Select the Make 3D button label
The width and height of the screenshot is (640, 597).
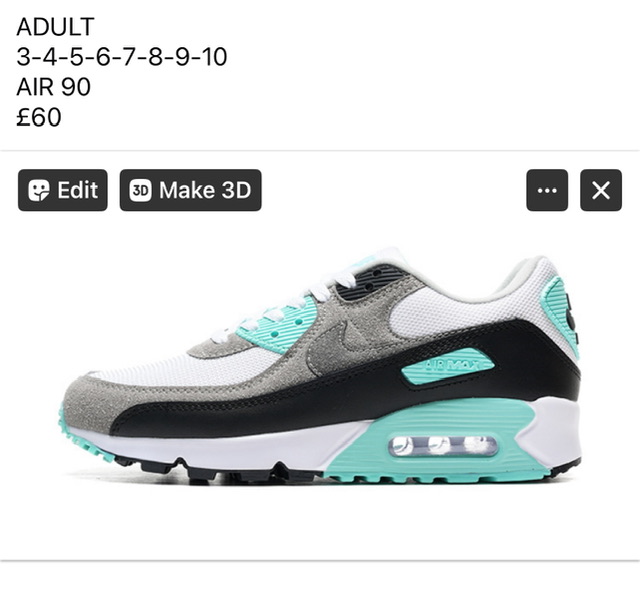pos(205,190)
